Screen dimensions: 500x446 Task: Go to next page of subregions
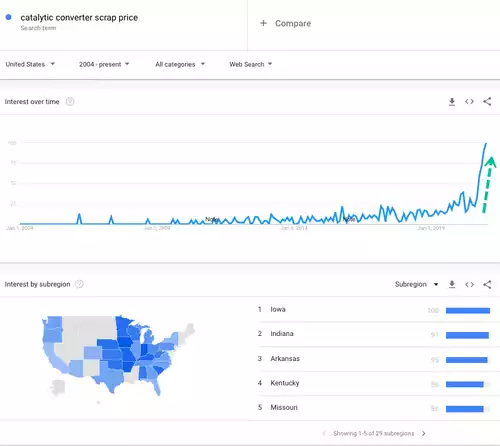[423, 433]
